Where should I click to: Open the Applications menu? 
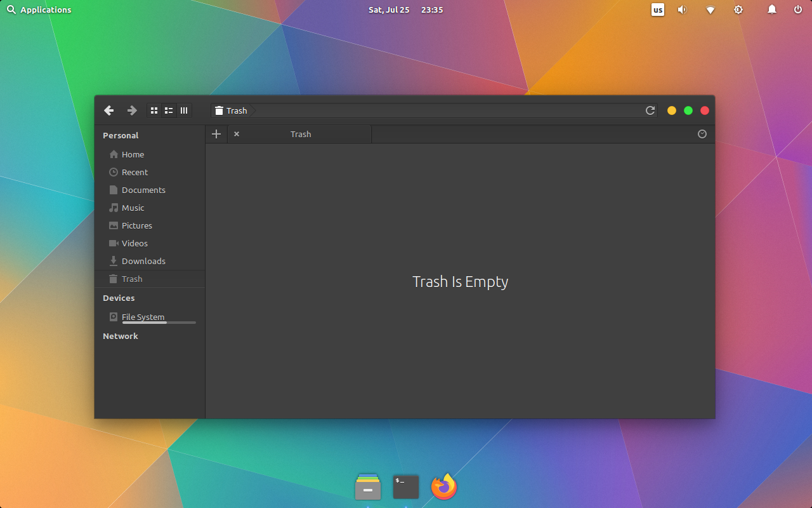tap(39, 10)
